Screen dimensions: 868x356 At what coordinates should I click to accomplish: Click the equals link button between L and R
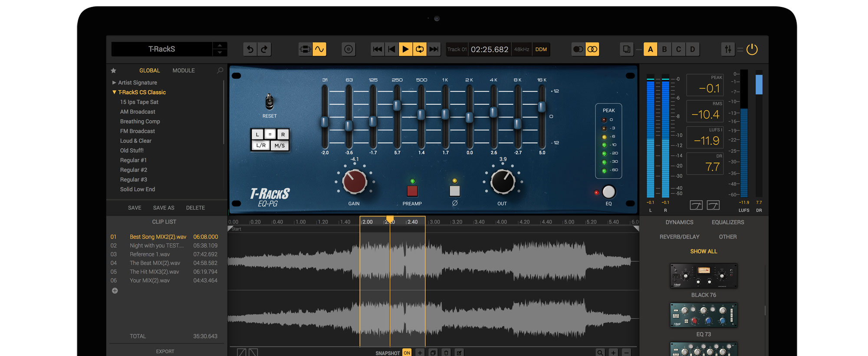pyautogui.click(x=270, y=135)
